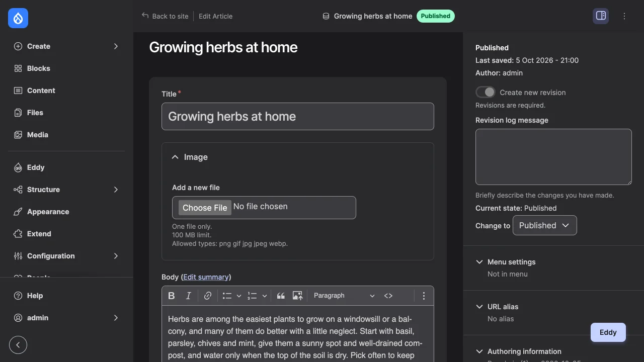This screenshot has width=644, height=362.
Task: Collapse the sidebar with arrow button
Action: [x=18, y=345]
